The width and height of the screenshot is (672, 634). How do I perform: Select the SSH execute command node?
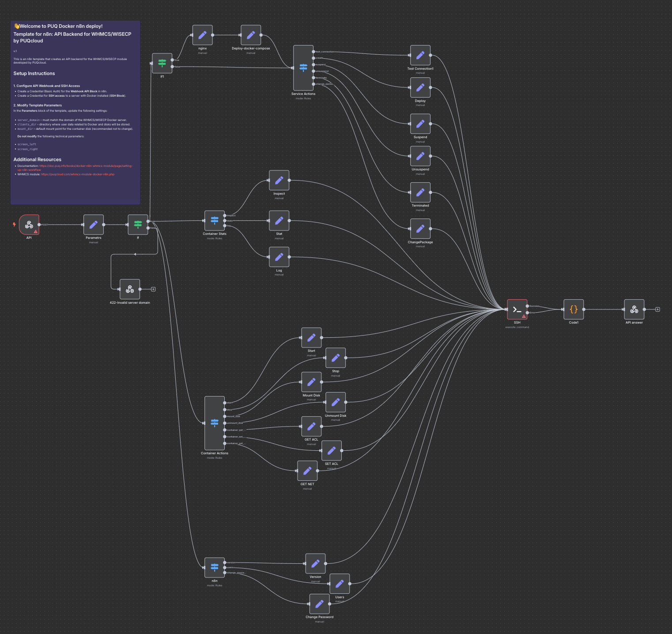(x=517, y=309)
